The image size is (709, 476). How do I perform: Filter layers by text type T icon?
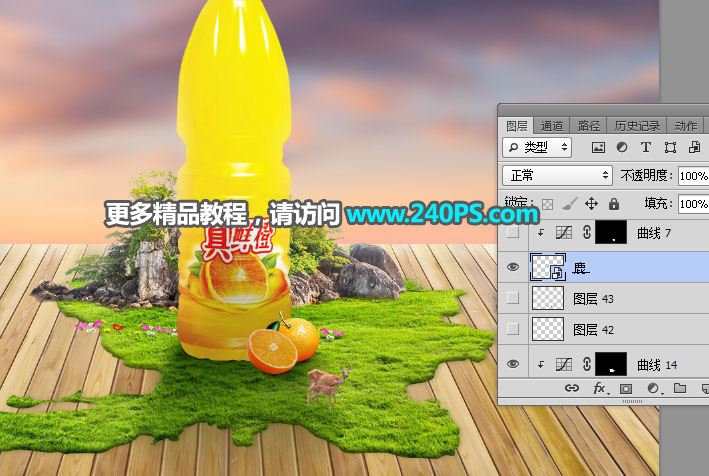[x=646, y=147]
